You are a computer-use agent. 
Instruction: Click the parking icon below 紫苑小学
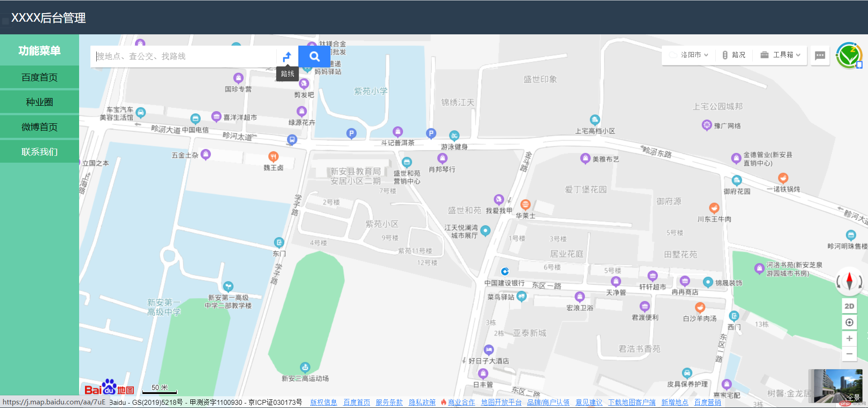pyautogui.click(x=351, y=133)
